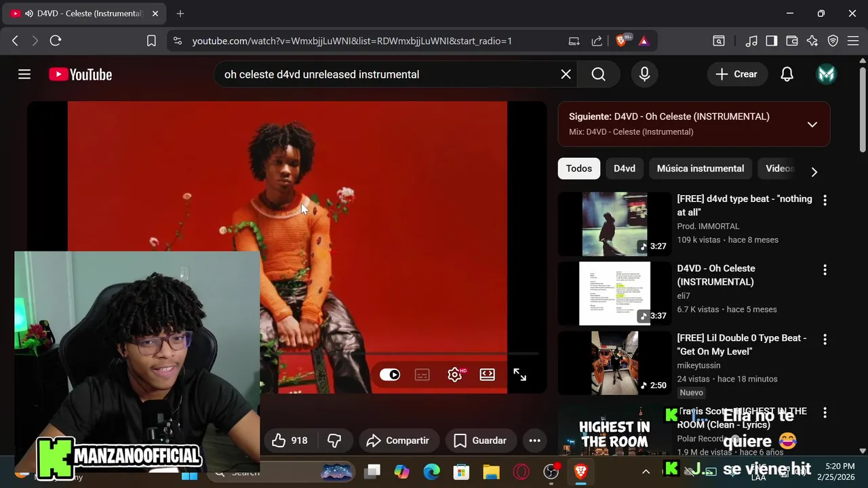868x488 pixels.
Task: Toggle the autoplay switch in player
Action: (x=390, y=375)
